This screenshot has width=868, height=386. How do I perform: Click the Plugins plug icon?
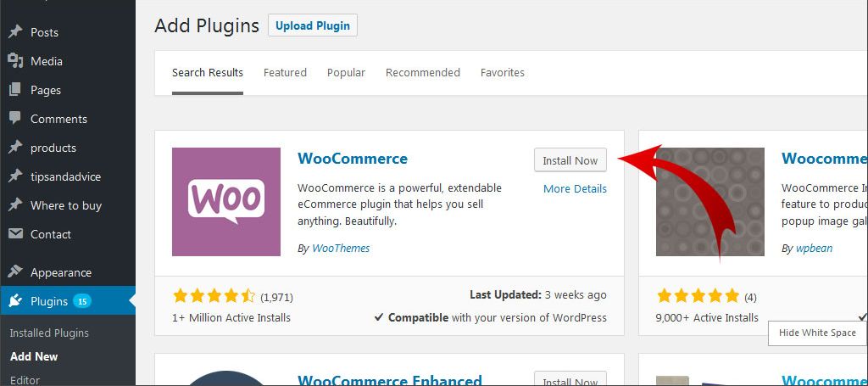[x=15, y=300]
